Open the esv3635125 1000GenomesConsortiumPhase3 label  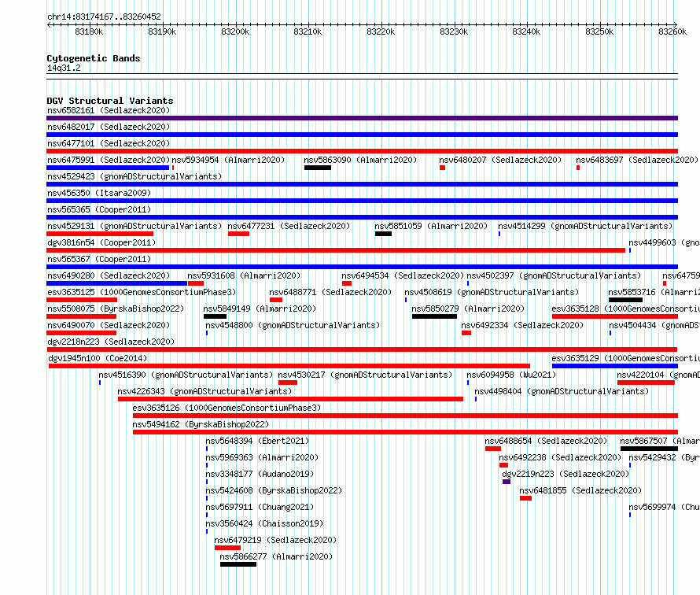click(142, 292)
